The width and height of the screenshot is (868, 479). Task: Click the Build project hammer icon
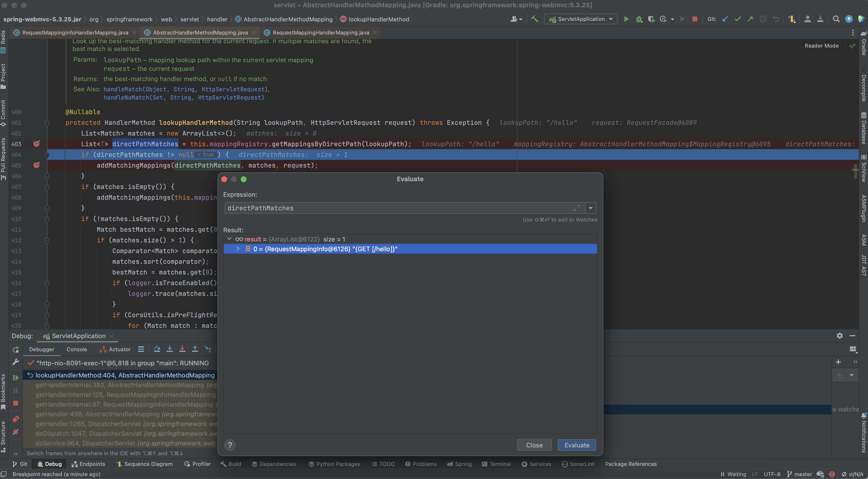pyautogui.click(x=535, y=19)
